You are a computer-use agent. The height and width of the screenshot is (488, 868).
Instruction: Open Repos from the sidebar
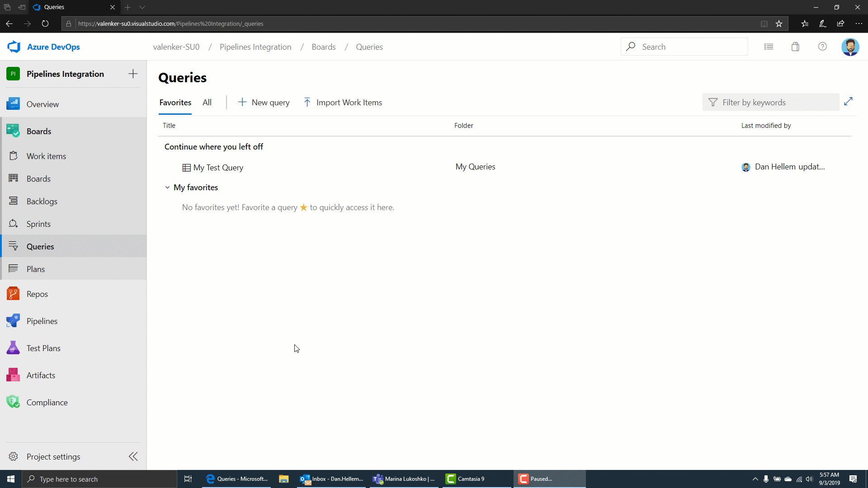tap(37, 294)
